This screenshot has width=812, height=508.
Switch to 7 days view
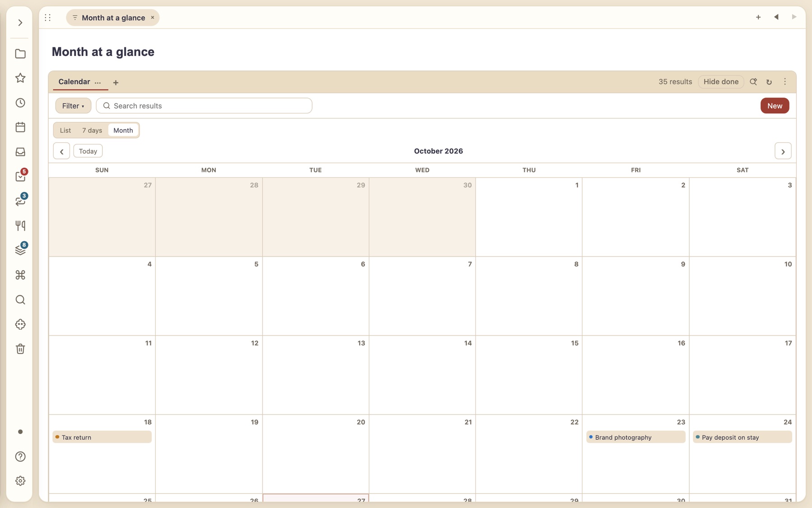tap(92, 130)
